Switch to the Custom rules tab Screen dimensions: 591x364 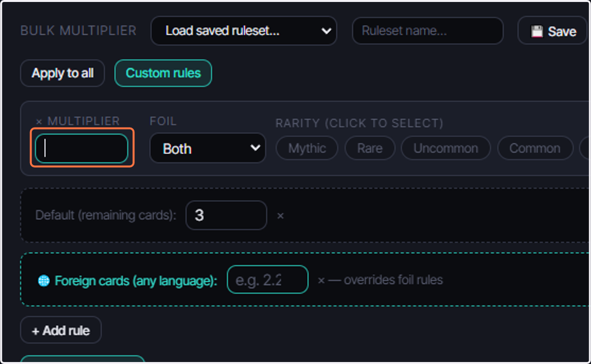click(x=163, y=73)
